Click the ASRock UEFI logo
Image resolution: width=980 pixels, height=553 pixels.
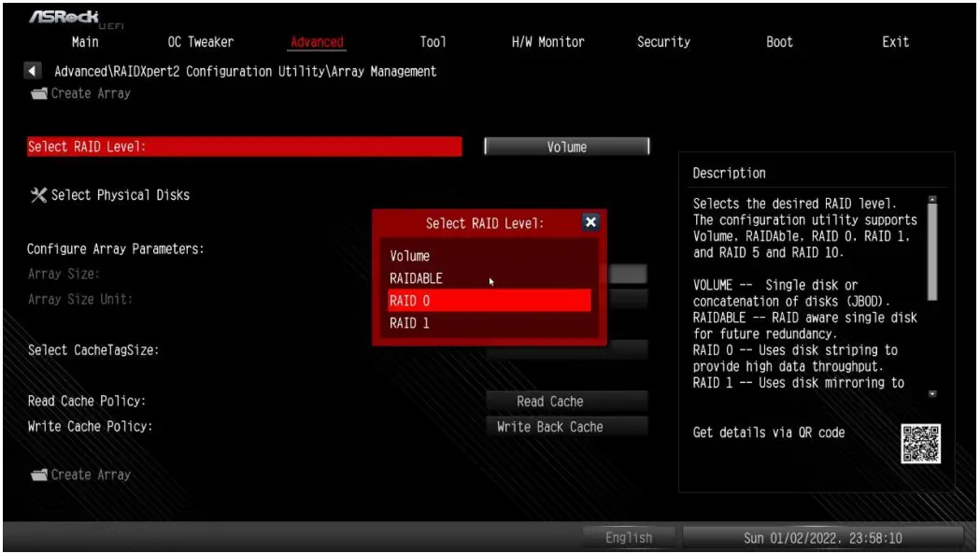click(64, 16)
